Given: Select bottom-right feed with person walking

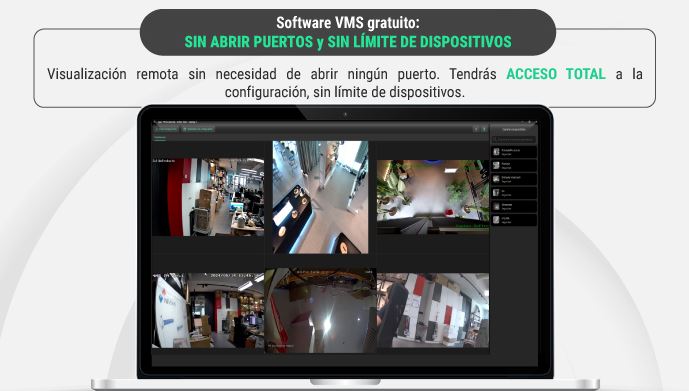Looking at the screenshot, I should 433,311.
